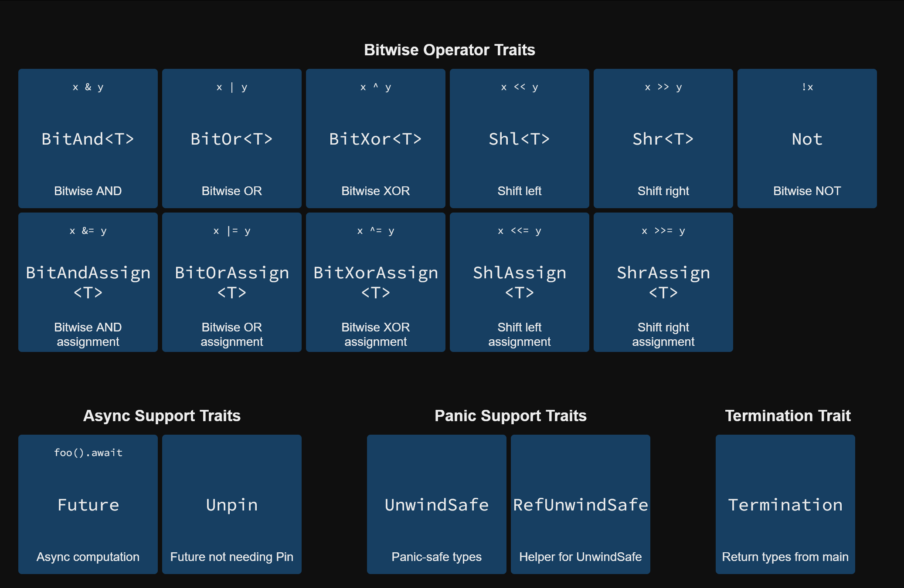Click the Bitwise Operator Traits heading
The width and height of the screenshot is (904, 588).
[x=449, y=50]
